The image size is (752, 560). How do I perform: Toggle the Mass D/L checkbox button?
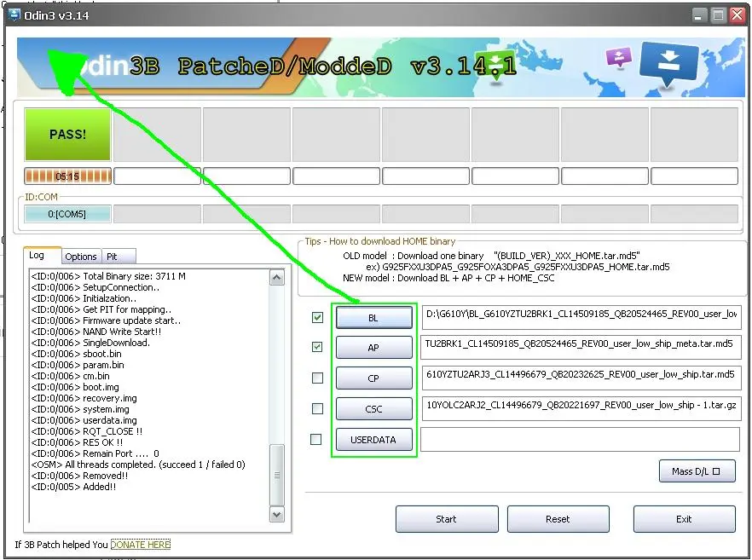[697, 471]
